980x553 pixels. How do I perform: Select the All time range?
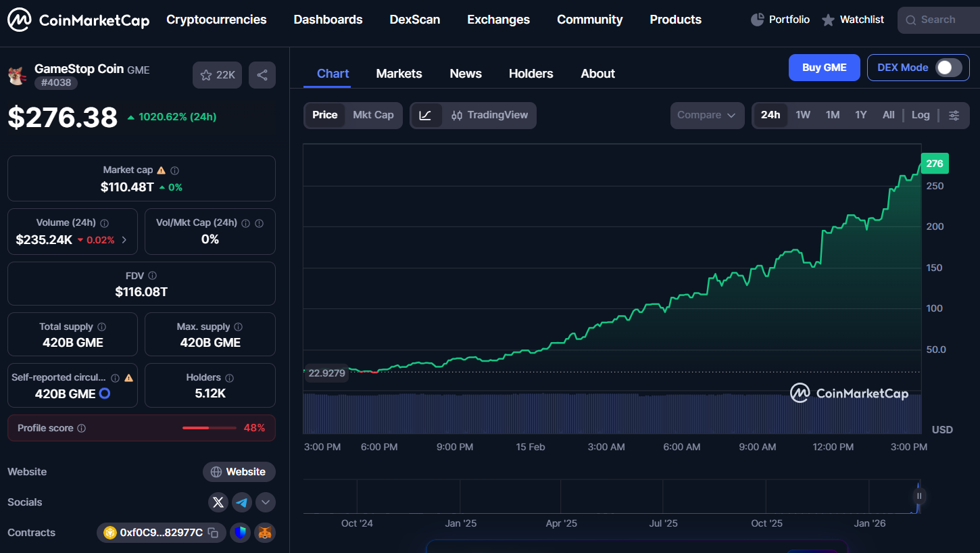[x=889, y=116]
